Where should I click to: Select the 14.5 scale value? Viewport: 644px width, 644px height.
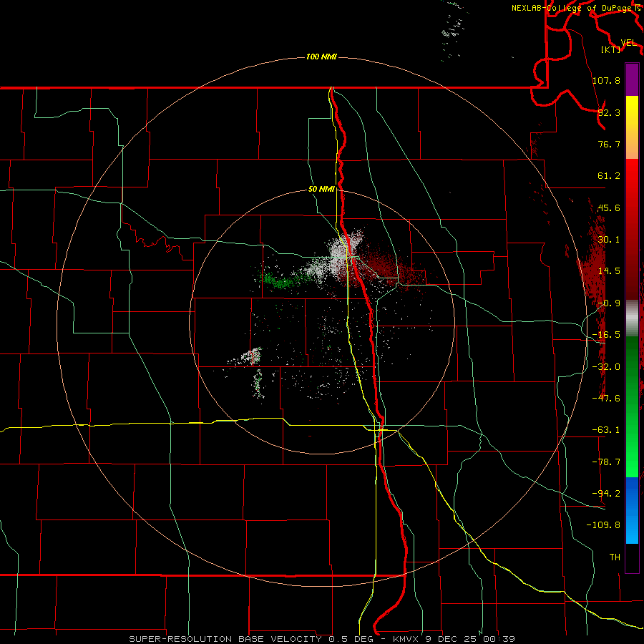pos(609,271)
